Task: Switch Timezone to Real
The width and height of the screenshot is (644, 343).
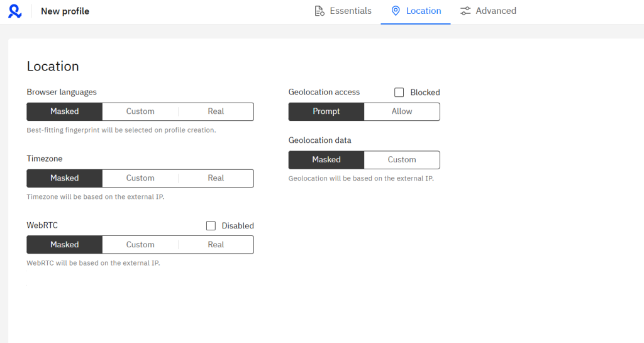Action: click(x=216, y=178)
